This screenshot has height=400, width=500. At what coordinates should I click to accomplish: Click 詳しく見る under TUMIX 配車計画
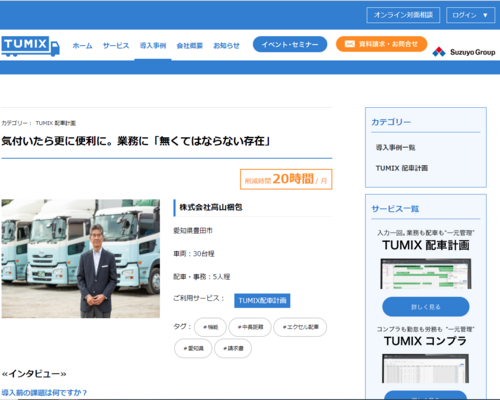click(426, 307)
